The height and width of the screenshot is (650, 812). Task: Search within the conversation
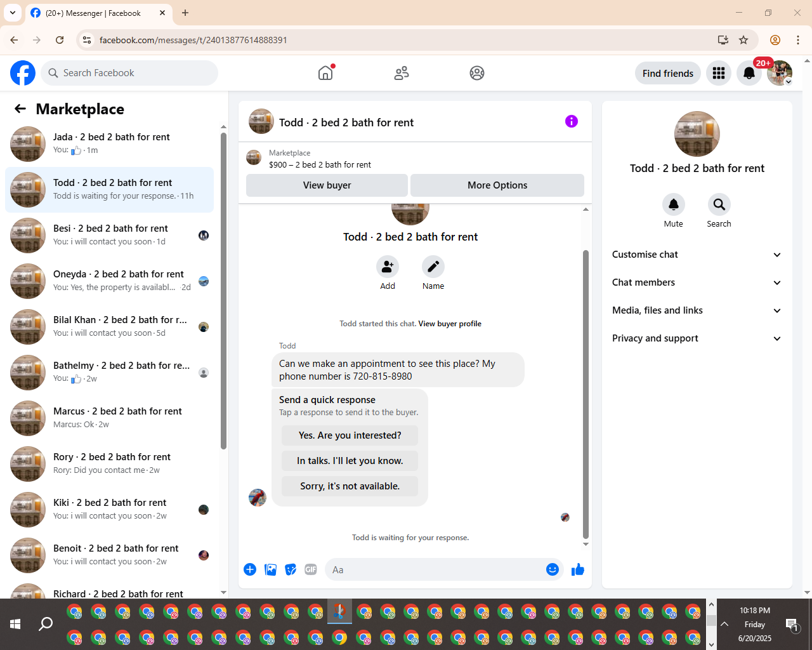719,204
